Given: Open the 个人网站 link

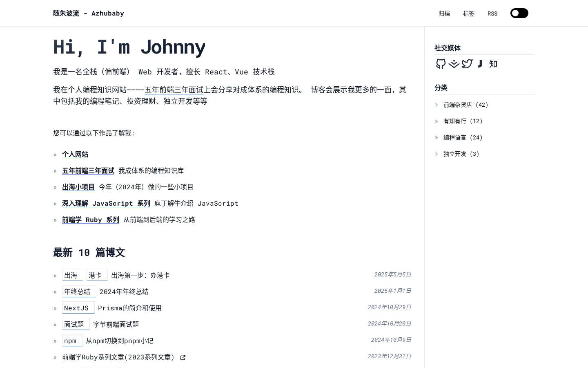Looking at the screenshot, I should pyautogui.click(x=75, y=154).
